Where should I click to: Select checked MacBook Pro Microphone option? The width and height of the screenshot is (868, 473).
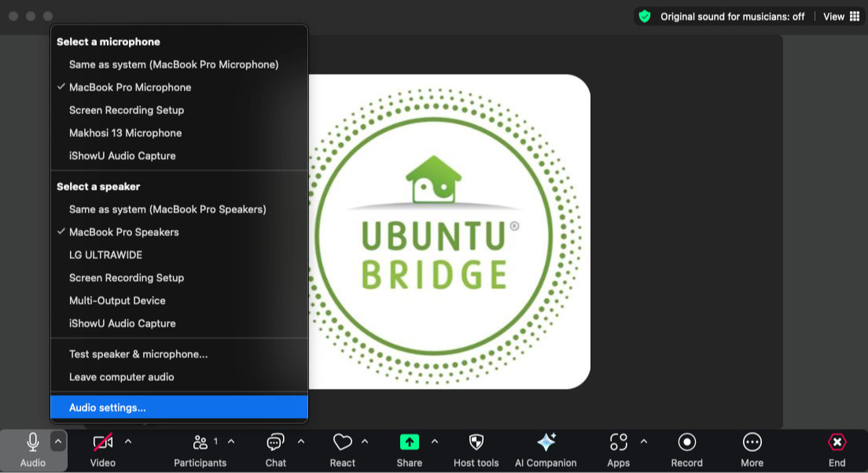coord(179,87)
